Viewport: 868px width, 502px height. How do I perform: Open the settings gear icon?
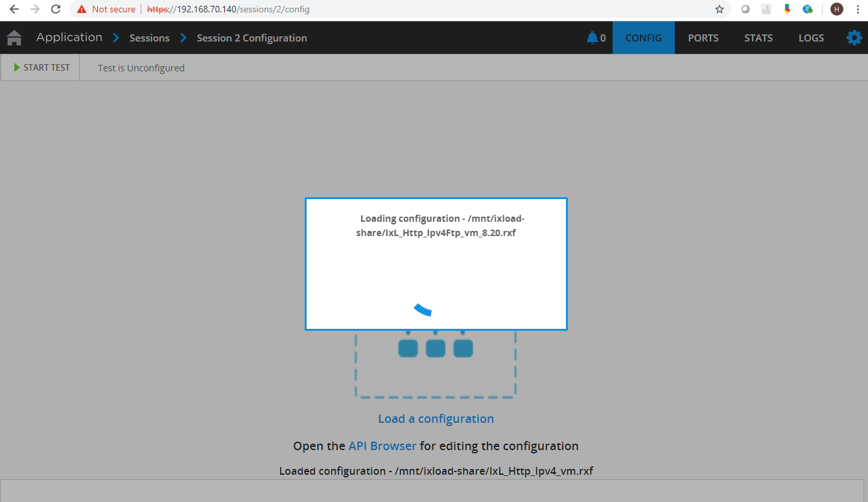point(854,38)
